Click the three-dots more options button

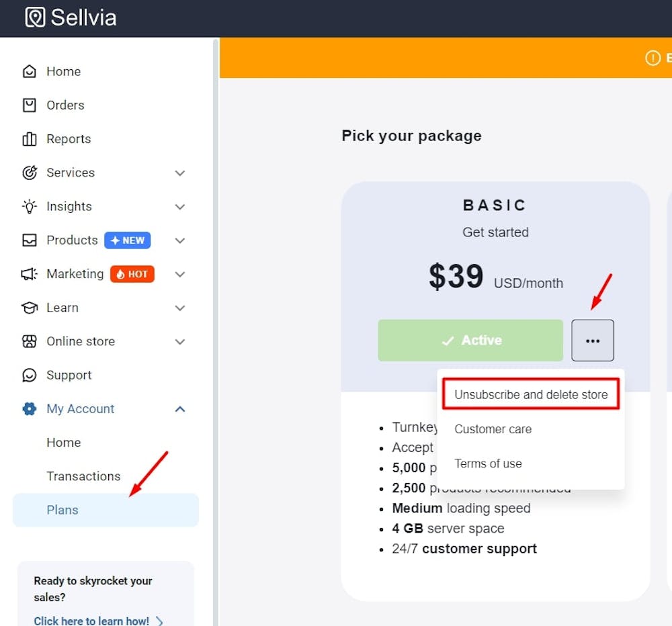point(593,341)
